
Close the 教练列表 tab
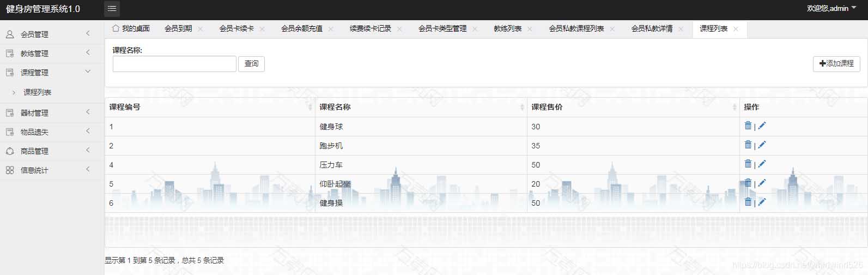[x=530, y=29]
